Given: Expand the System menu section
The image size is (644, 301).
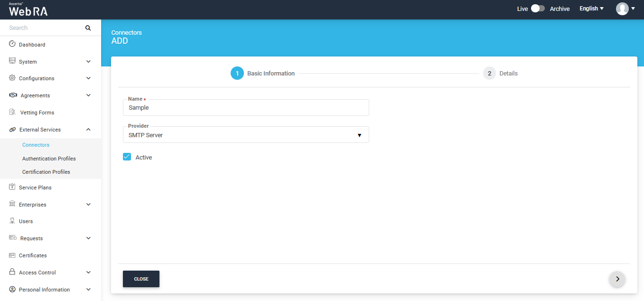Looking at the screenshot, I should click(88, 62).
